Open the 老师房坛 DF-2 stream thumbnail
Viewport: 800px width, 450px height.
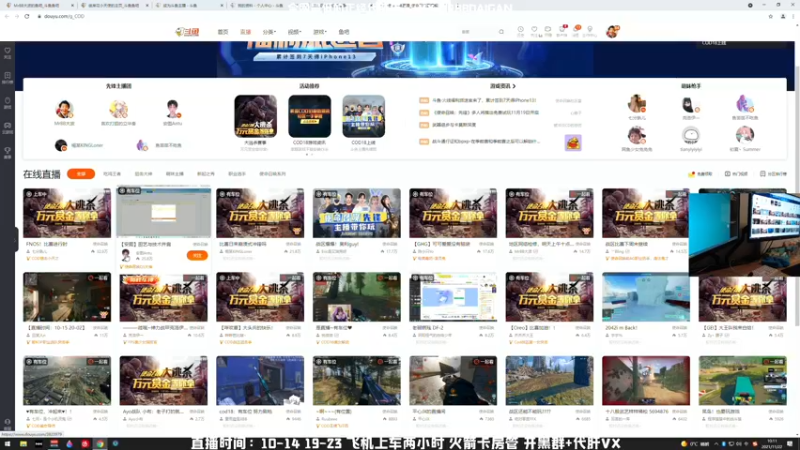click(x=453, y=297)
